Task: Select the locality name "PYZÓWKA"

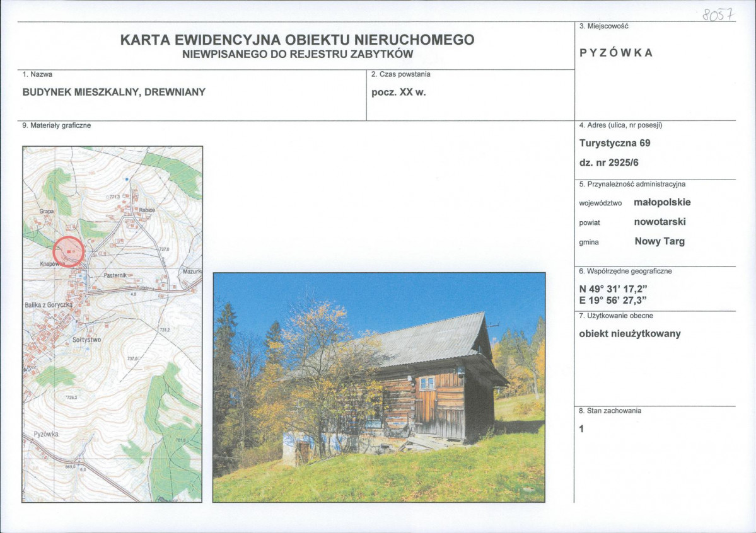Action: pyautogui.click(x=615, y=53)
